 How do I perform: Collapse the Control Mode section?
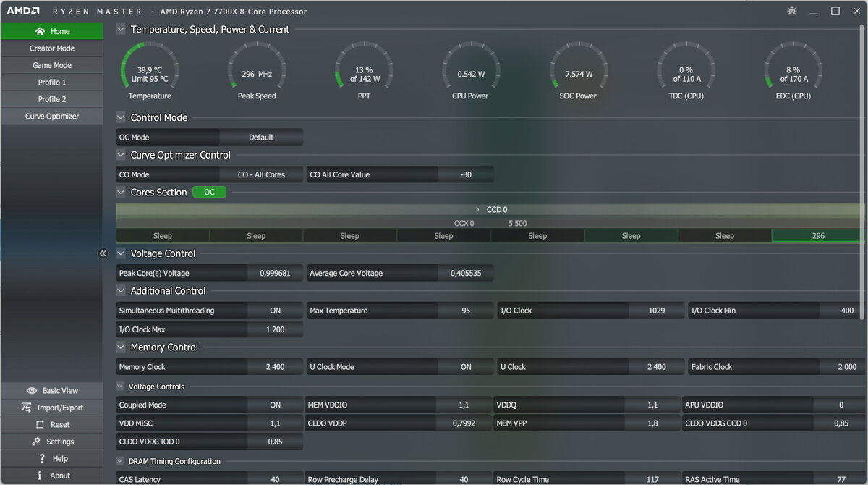[121, 117]
